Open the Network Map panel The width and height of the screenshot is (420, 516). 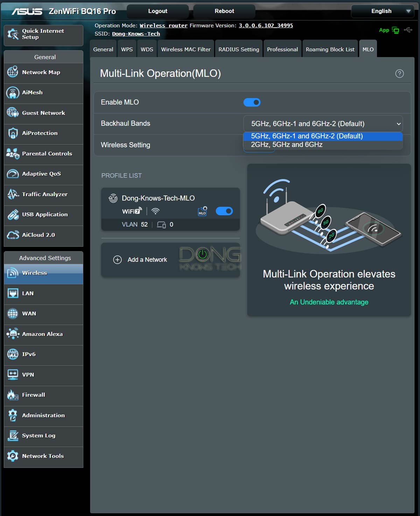(41, 73)
